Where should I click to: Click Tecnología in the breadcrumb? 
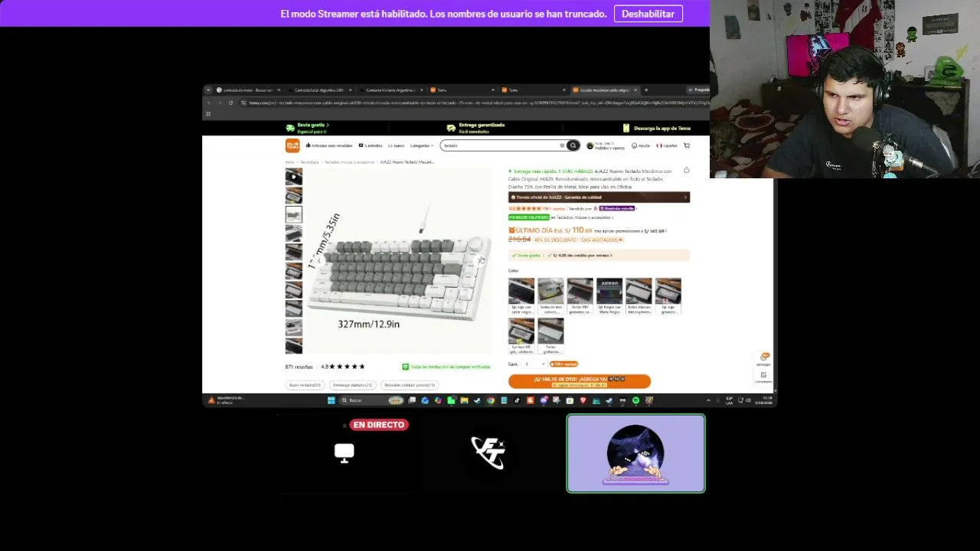point(309,162)
